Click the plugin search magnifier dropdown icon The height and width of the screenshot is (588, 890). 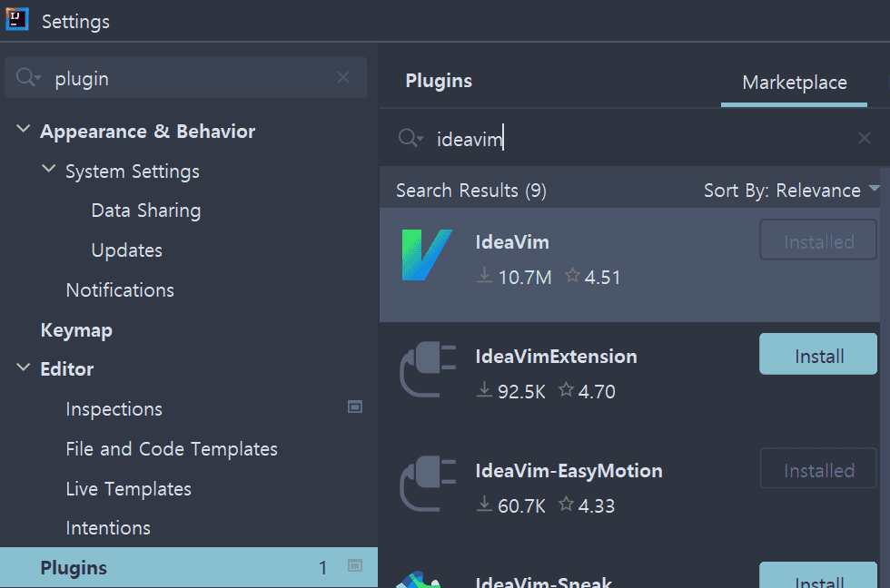(410, 138)
